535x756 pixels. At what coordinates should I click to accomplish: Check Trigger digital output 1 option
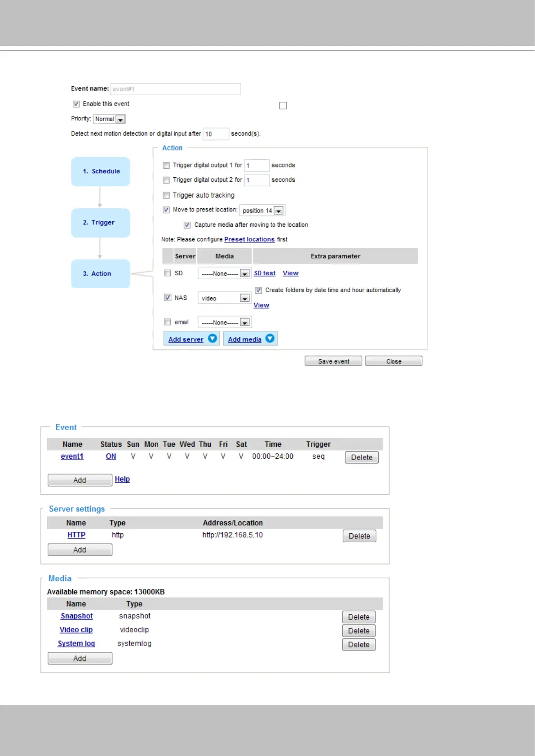(166, 165)
